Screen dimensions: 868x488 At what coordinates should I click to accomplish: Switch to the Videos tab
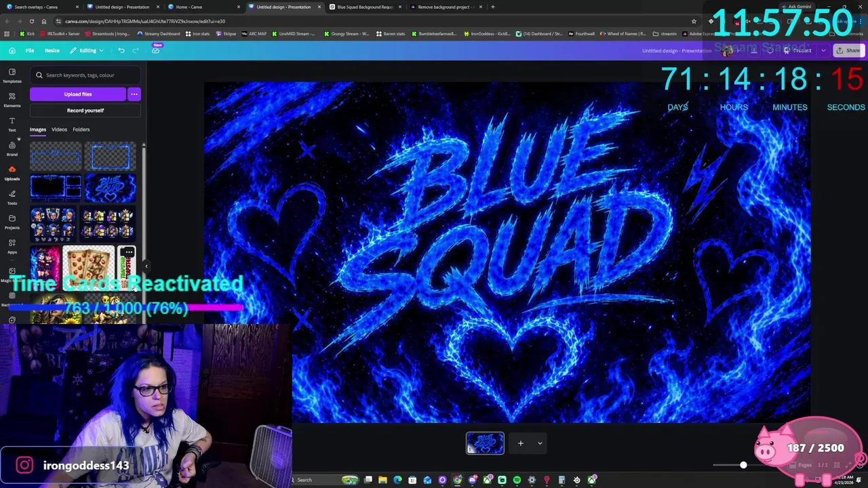pyautogui.click(x=59, y=129)
